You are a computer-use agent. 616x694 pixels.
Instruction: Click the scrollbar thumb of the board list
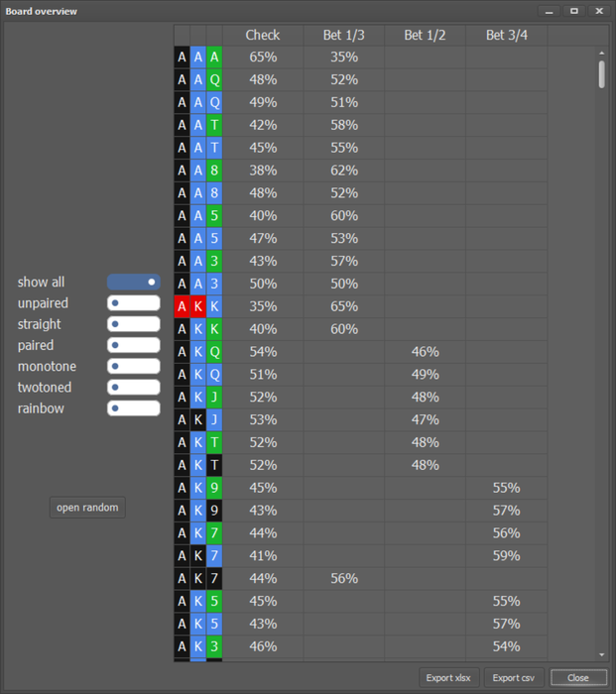click(601, 74)
